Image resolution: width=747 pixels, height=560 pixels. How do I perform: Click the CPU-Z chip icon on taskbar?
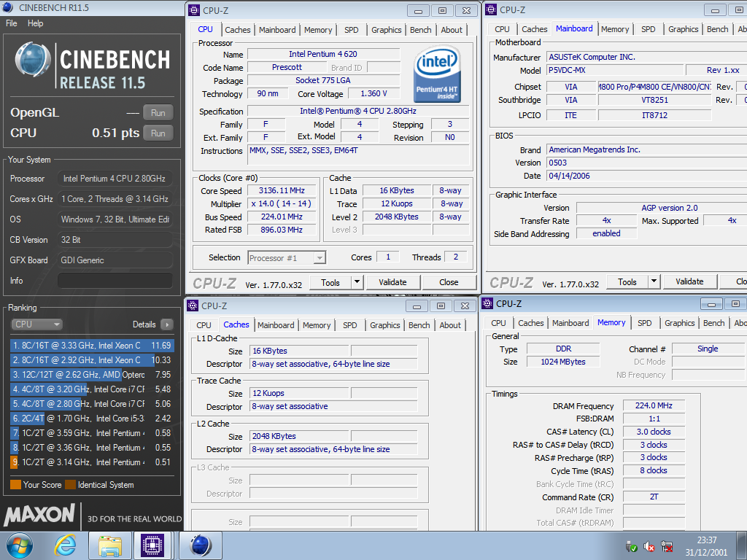click(152, 545)
